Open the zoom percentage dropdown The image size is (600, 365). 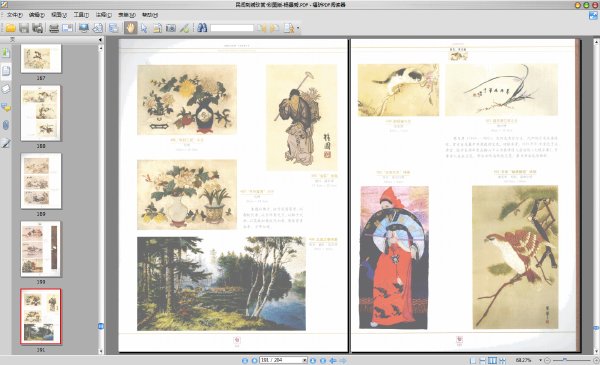point(541,360)
